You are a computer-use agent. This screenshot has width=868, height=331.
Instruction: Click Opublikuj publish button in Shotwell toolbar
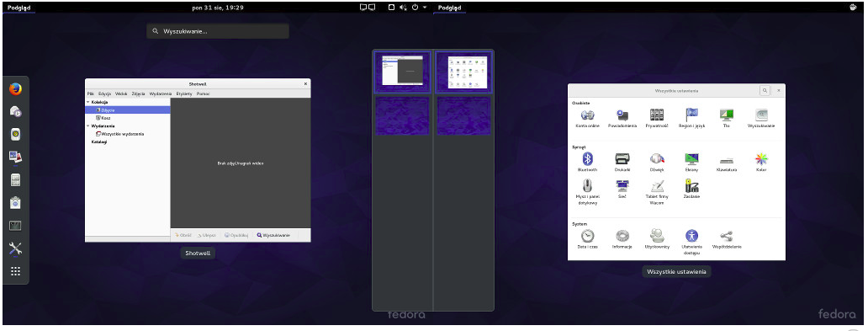[x=236, y=235]
